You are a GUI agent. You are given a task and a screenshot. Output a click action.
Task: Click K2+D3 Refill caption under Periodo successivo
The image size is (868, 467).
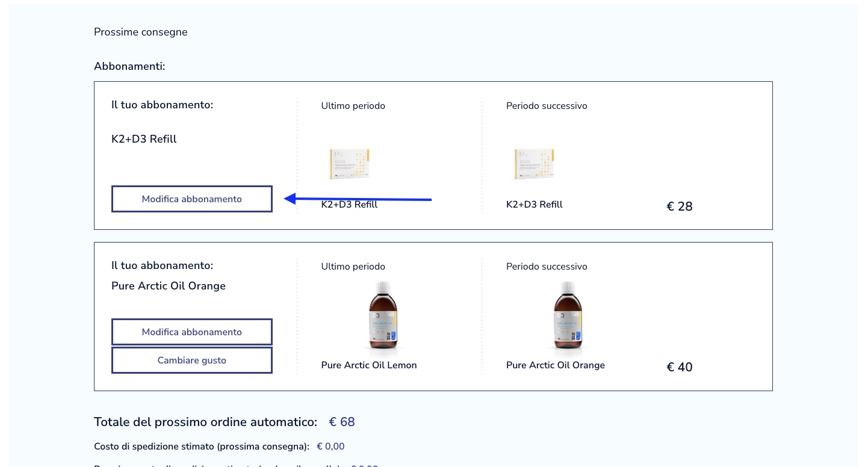tap(535, 205)
